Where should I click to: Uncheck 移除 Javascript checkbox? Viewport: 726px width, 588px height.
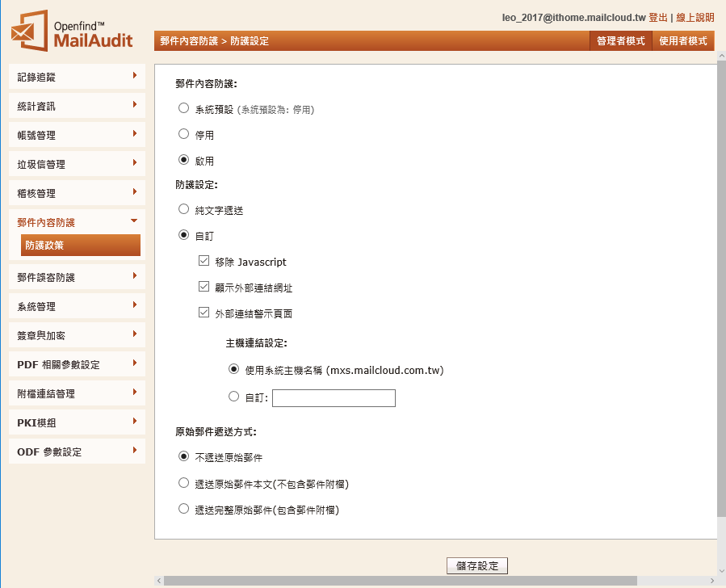click(204, 262)
